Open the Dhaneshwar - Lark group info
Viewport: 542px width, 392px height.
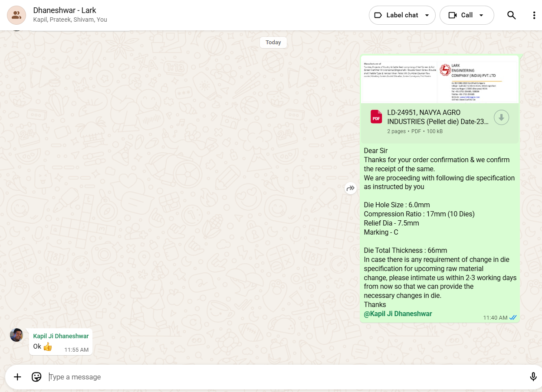point(65,10)
